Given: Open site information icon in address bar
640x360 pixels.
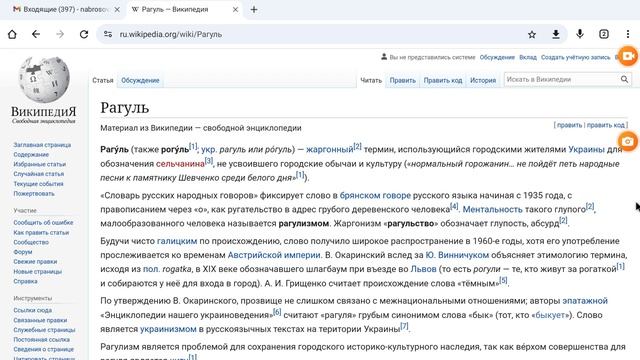Looking at the screenshot, I should pos(108,34).
